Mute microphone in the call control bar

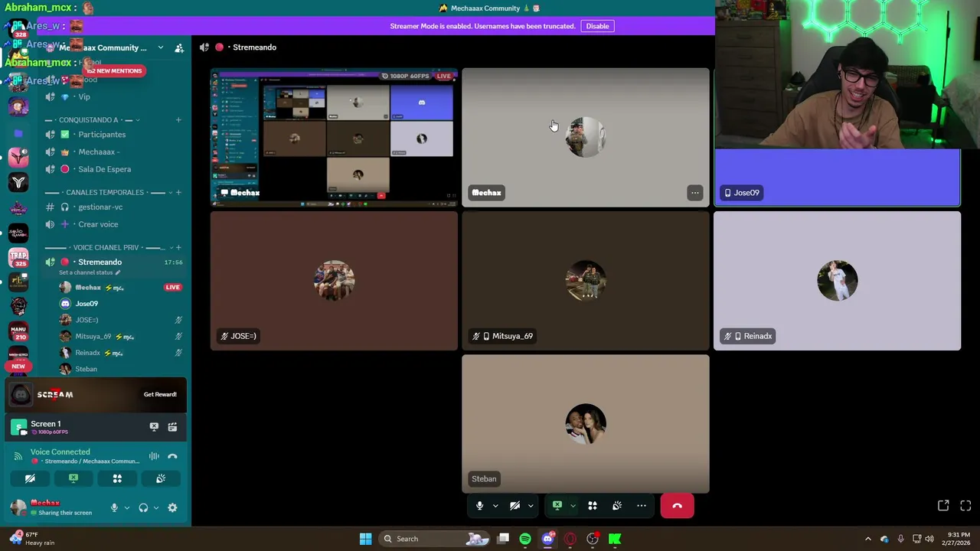point(479,506)
